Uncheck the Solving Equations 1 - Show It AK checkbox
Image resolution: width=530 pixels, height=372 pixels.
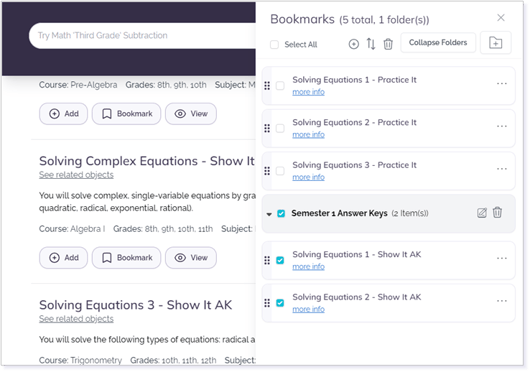(280, 260)
